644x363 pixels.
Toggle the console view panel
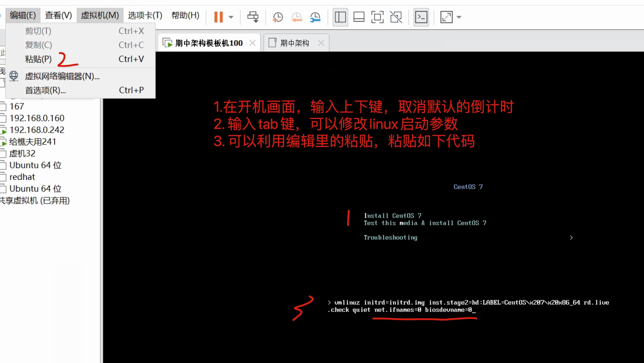click(421, 17)
